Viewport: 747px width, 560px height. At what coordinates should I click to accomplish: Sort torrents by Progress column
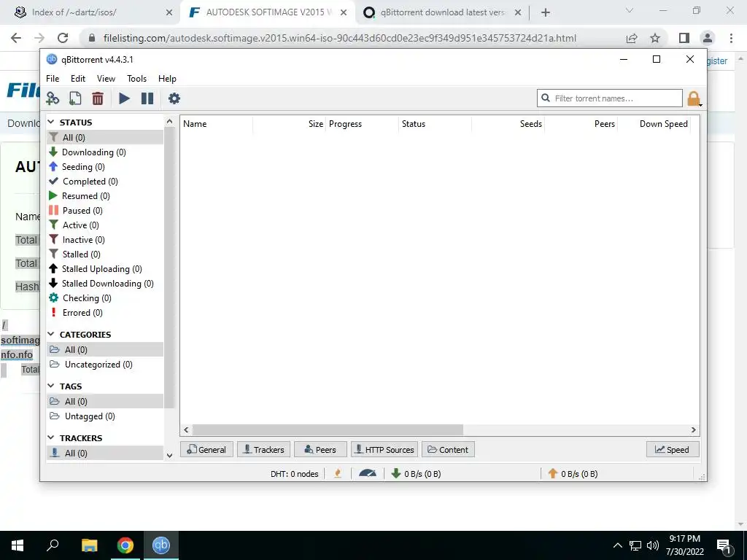(x=362, y=124)
